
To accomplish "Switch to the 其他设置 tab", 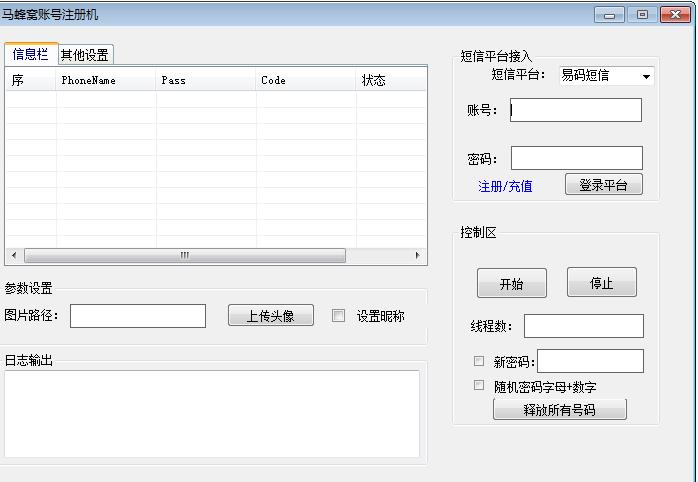I will [85, 55].
